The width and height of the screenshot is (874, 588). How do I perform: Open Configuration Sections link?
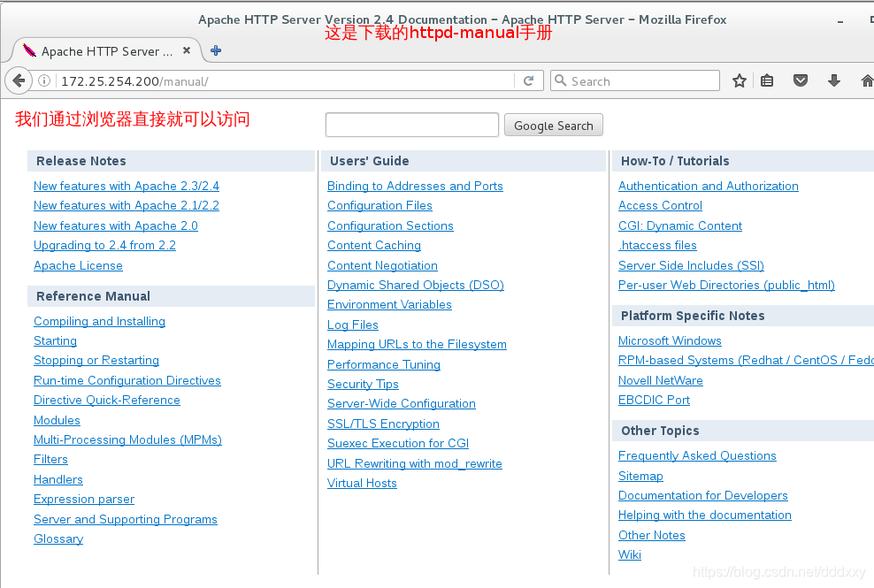(390, 225)
